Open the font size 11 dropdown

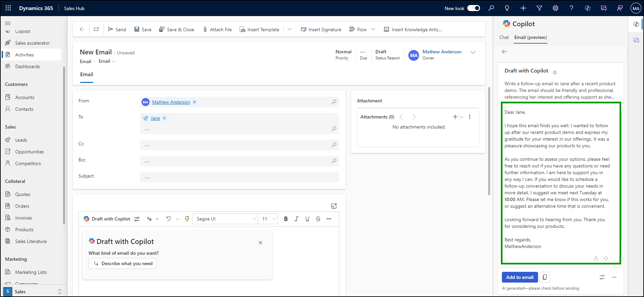268,219
